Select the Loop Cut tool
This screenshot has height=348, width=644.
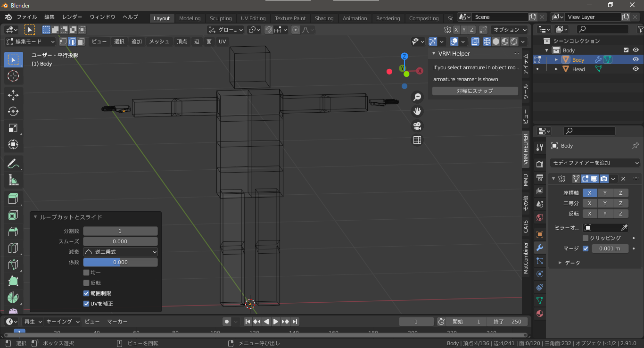(x=13, y=248)
